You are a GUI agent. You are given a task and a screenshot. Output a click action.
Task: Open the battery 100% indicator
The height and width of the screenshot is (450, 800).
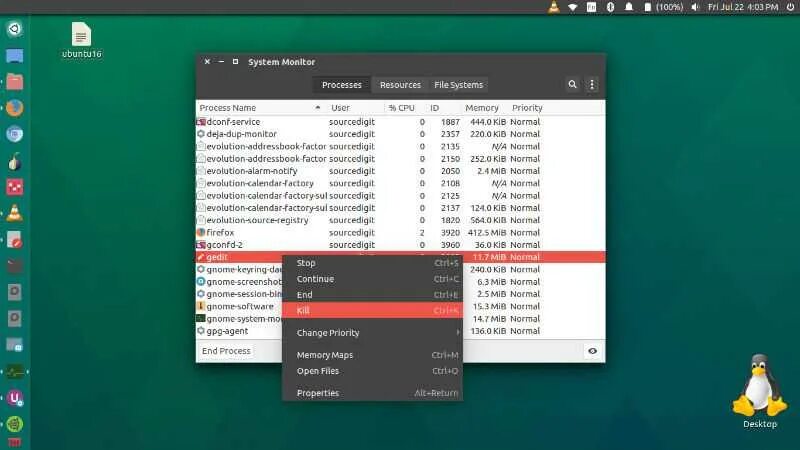coord(663,7)
